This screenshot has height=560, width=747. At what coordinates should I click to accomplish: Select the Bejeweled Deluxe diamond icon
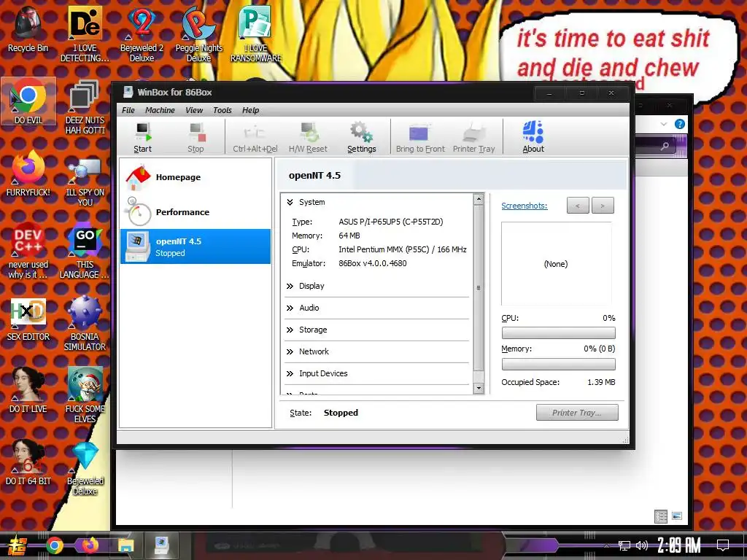click(85, 468)
